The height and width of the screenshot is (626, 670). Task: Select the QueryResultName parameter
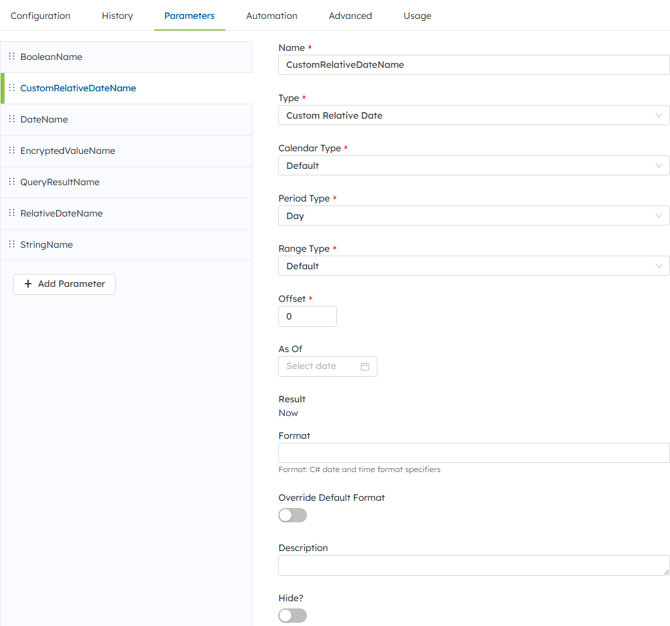(x=127, y=182)
